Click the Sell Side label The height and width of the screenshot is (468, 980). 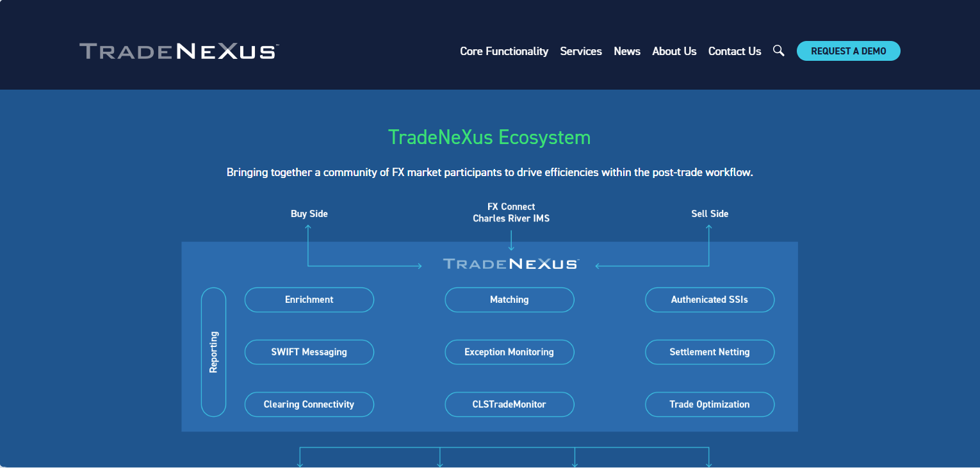pos(710,214)
